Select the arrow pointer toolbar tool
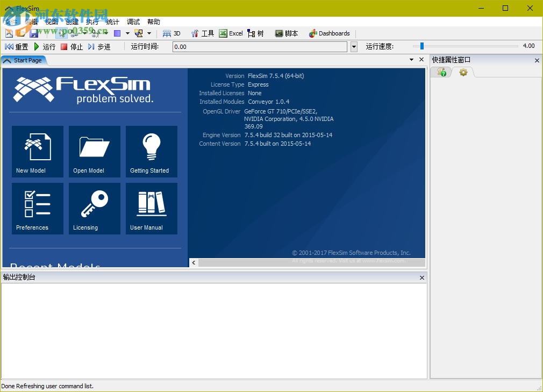Screen dimensions: 543x392 (x=61, y=33)
